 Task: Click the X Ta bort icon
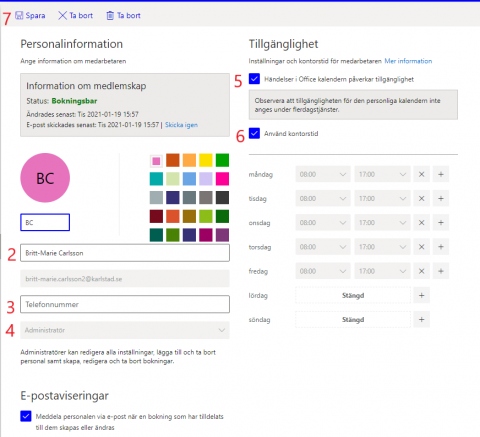click(x=62, y=15)
